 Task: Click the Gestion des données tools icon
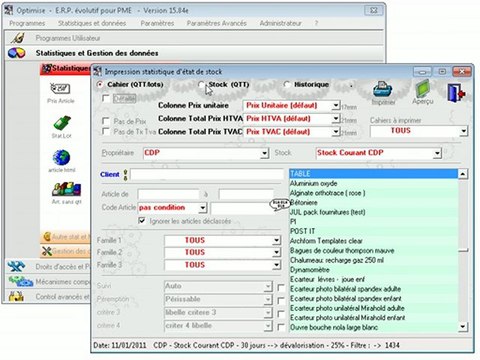tap(47, 251)
